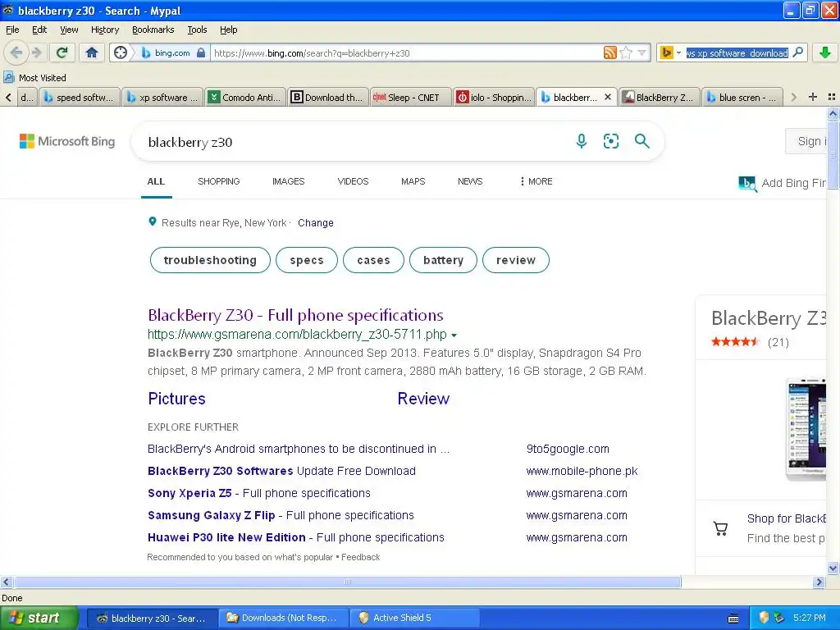Open the Tools menu

coord(197,30)
